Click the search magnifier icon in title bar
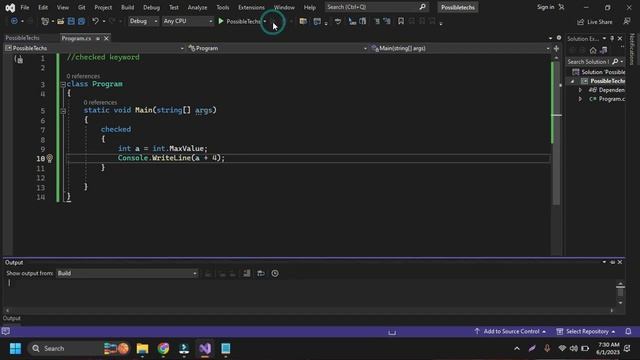This screenshot has width=640, height=360. [422, 7]
